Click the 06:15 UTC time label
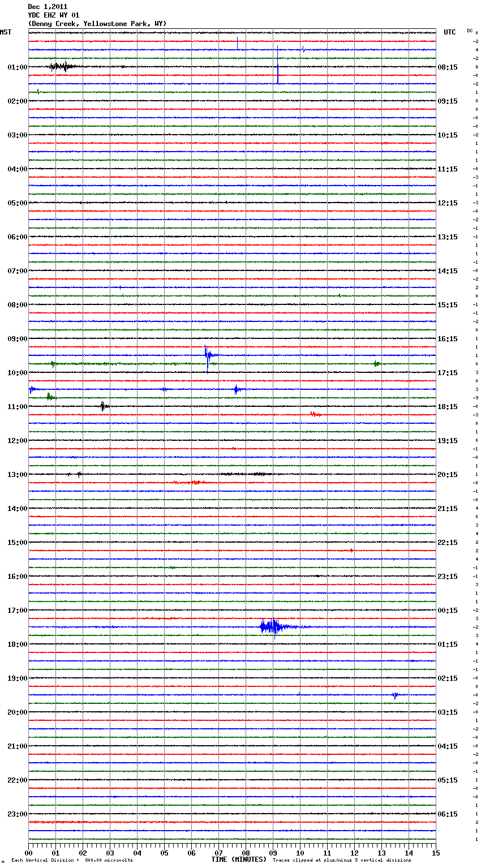The width and height of the screenshot is (481, 868). click(x=448, y=814)
